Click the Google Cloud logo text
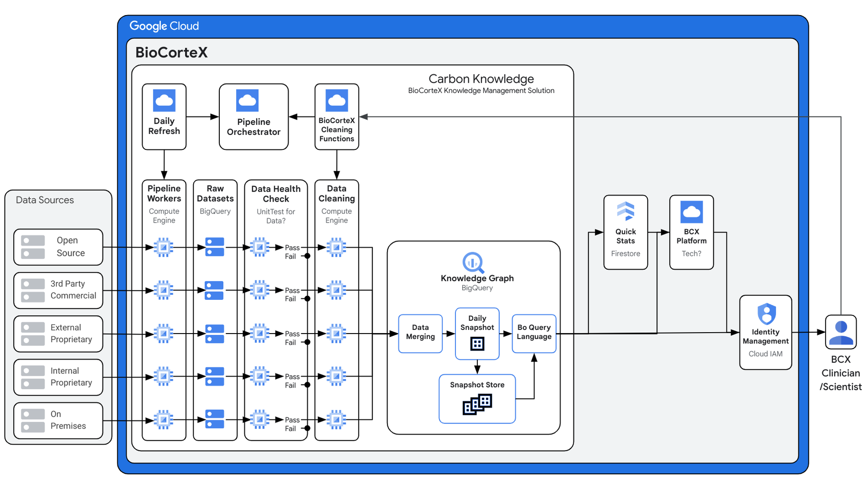868x483 pixels. 164,26
